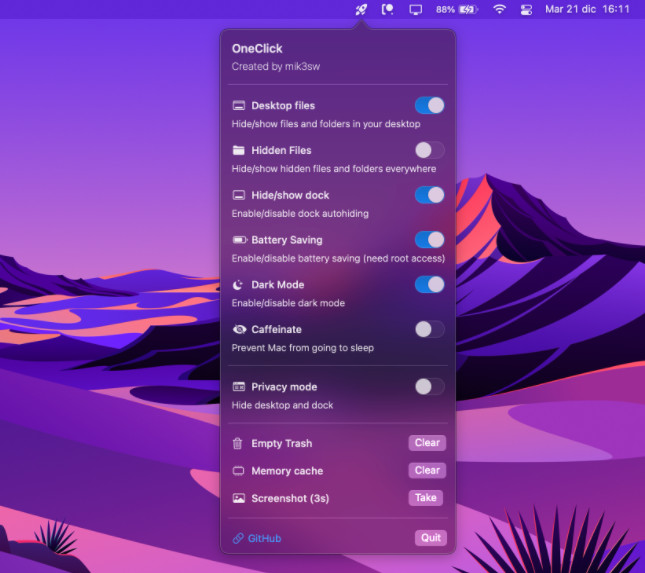Click the 'Screenshot (3s)' label

coord(290,499)
